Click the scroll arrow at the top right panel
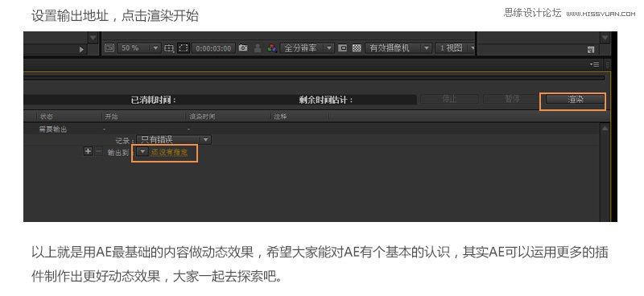Image resolution: width=644 pixels, height=296 pixels. (x=605, y=37)
